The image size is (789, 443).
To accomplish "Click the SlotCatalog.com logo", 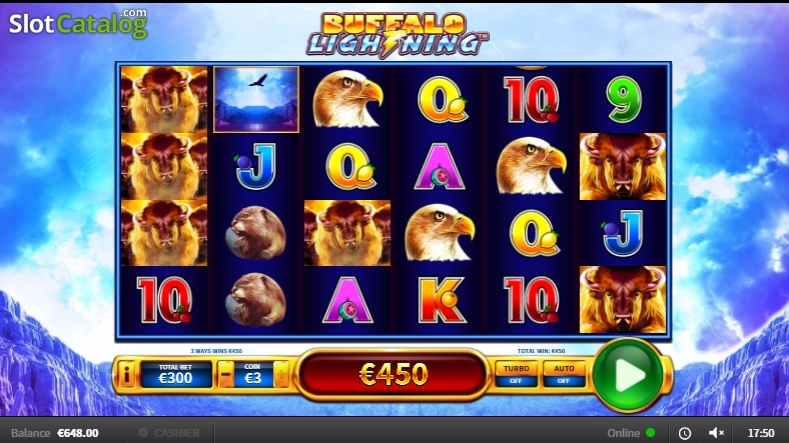I will [x=78, y=23].
